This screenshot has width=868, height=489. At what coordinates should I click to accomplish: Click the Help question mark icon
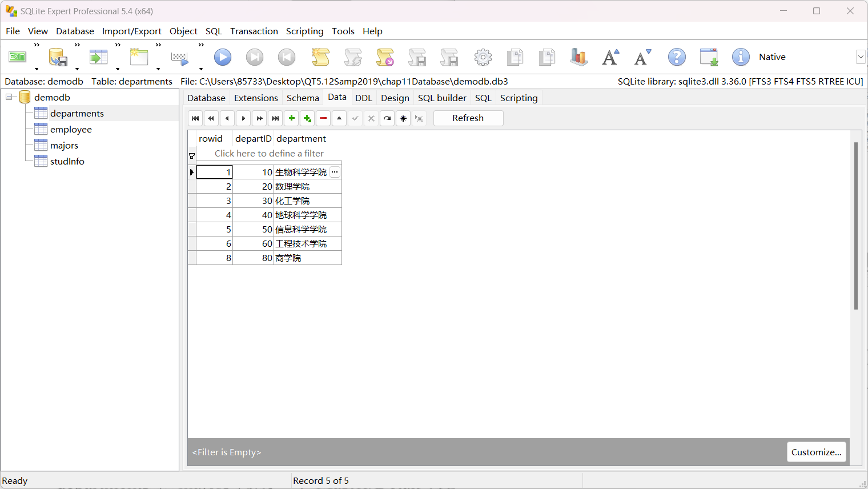coord(677,57)
